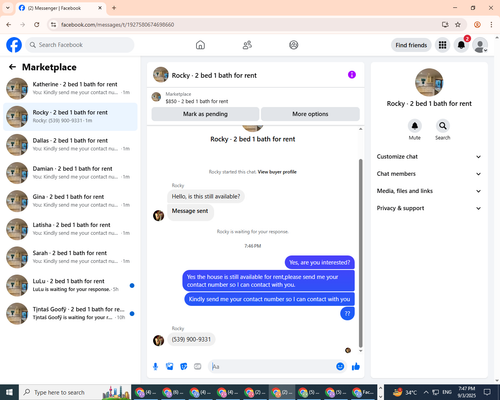
Task: Search within the conversation using magnifier icon
Action: click(x=443, y=126)
